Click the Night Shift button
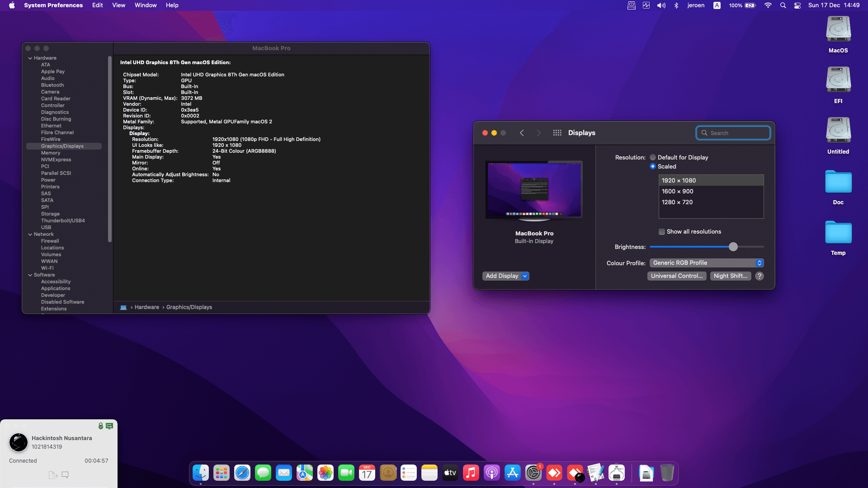The image size is (868, 488). [x=730, y=276]
